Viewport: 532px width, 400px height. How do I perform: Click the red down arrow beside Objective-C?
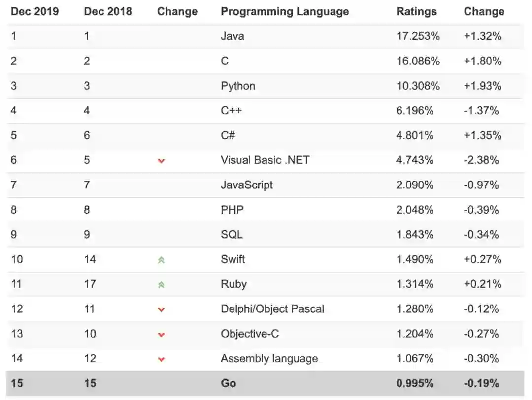(x=161, y=334)
